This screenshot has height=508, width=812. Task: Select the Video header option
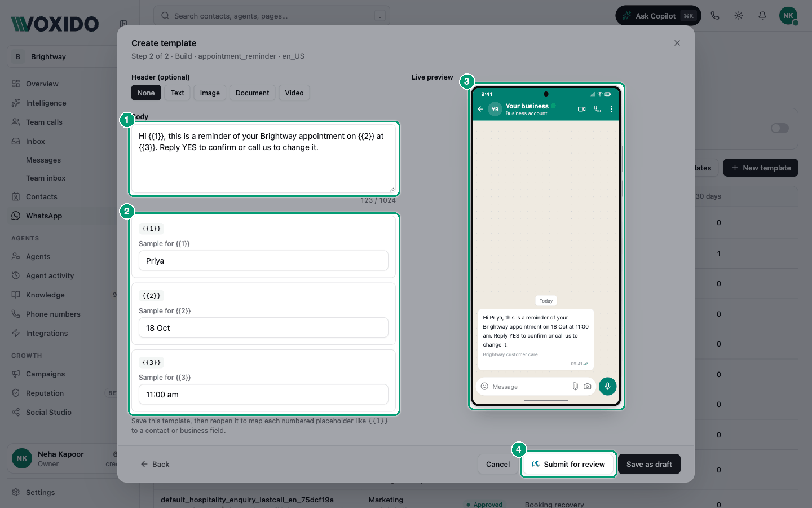click(294, 93)
